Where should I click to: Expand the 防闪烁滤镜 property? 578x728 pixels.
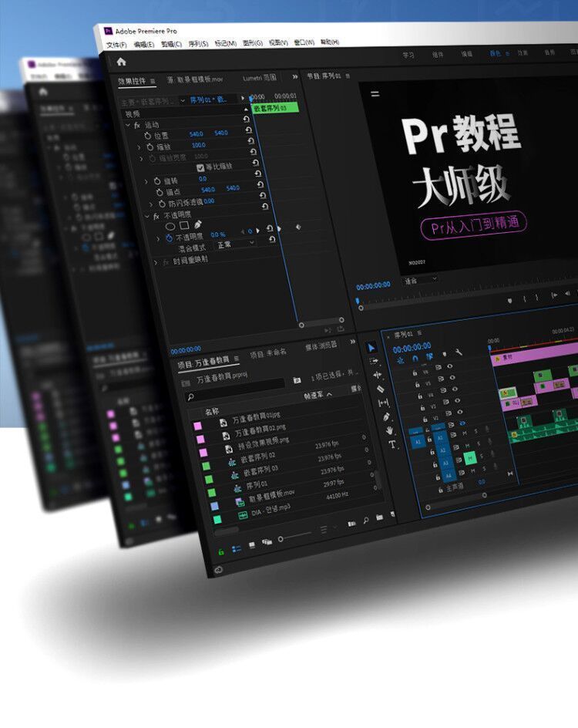[151, 204]
